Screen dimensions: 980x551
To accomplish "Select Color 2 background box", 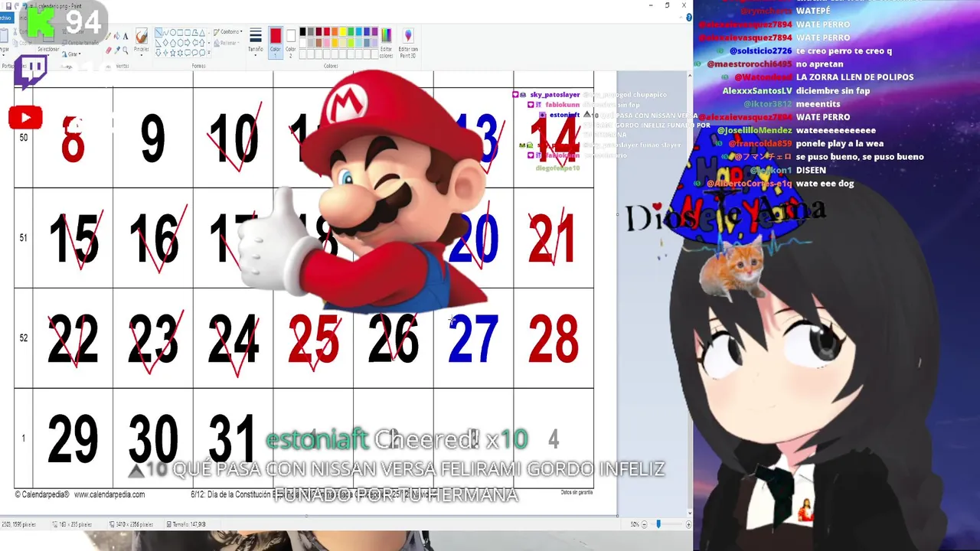I will coord(291,42).
